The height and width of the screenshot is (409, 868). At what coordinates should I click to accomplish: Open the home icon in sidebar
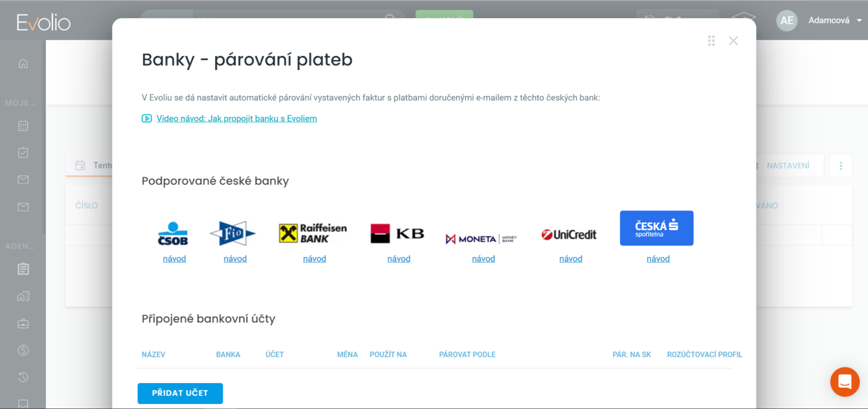point(23,63)
